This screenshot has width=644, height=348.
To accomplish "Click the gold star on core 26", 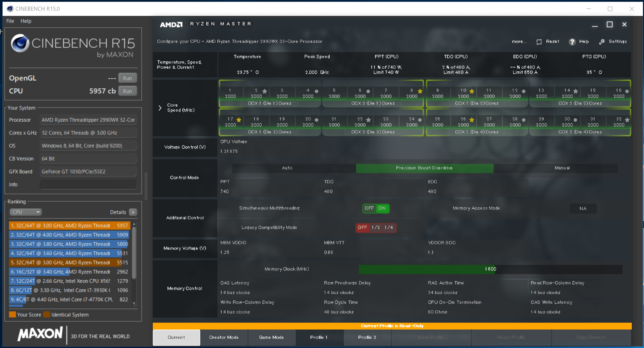I will (472, 120).
